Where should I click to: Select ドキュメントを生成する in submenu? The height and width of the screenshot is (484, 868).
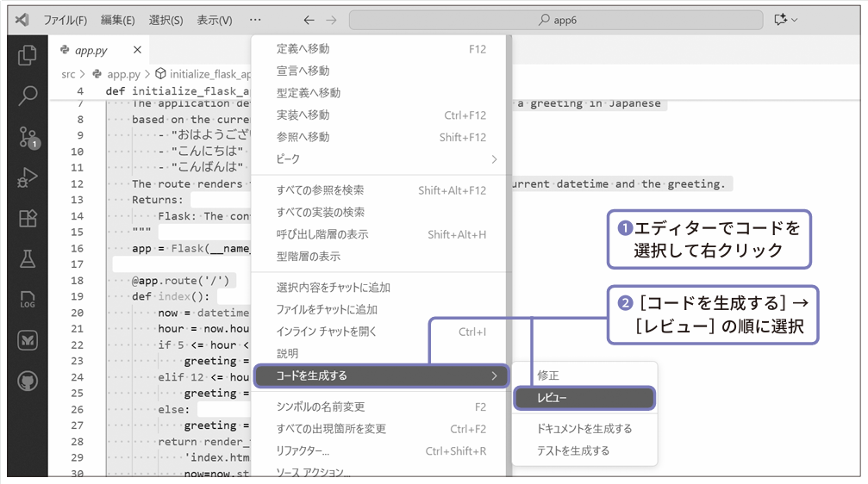tap(584, 429)
